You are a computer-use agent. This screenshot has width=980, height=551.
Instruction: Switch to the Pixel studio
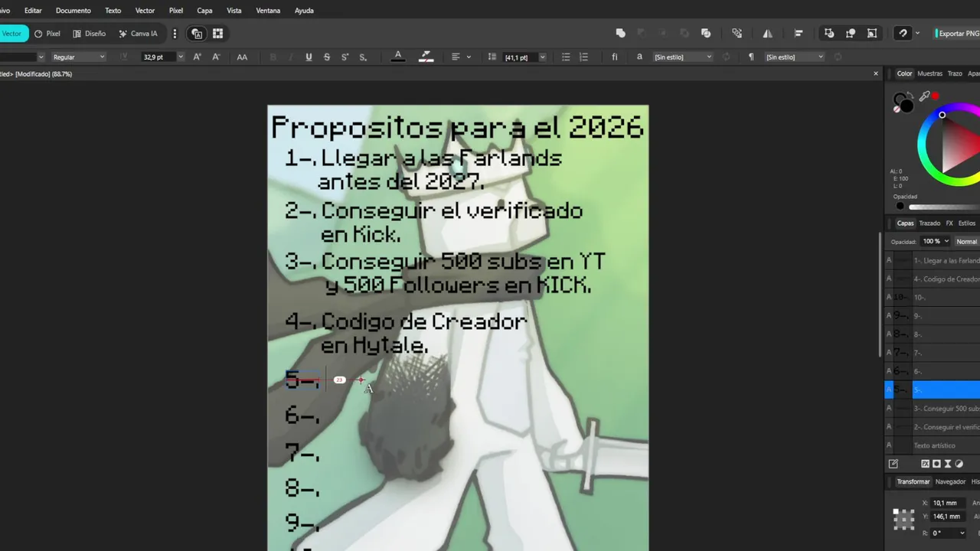coord(47,34)
